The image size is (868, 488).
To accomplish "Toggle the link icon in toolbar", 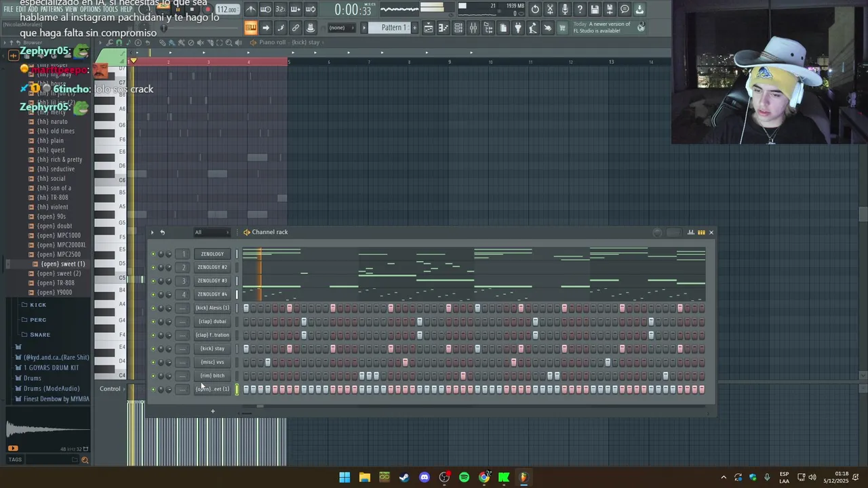I will [x=296, y=28].
